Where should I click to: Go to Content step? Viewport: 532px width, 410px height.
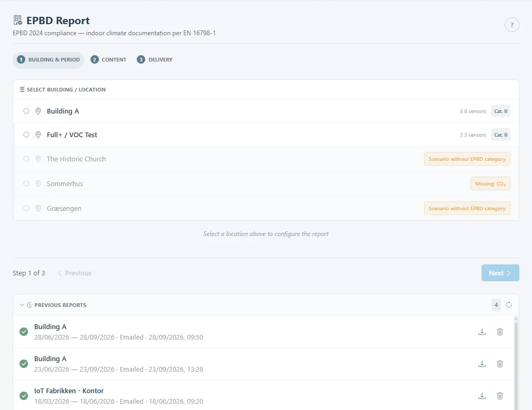(x=108, y=59)
